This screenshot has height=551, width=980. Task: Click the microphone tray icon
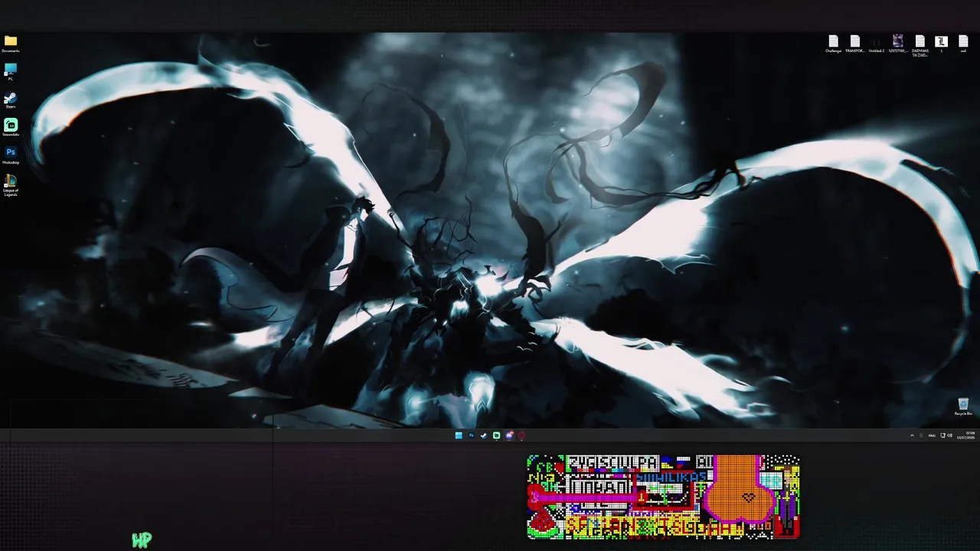[x=921, y=435]
